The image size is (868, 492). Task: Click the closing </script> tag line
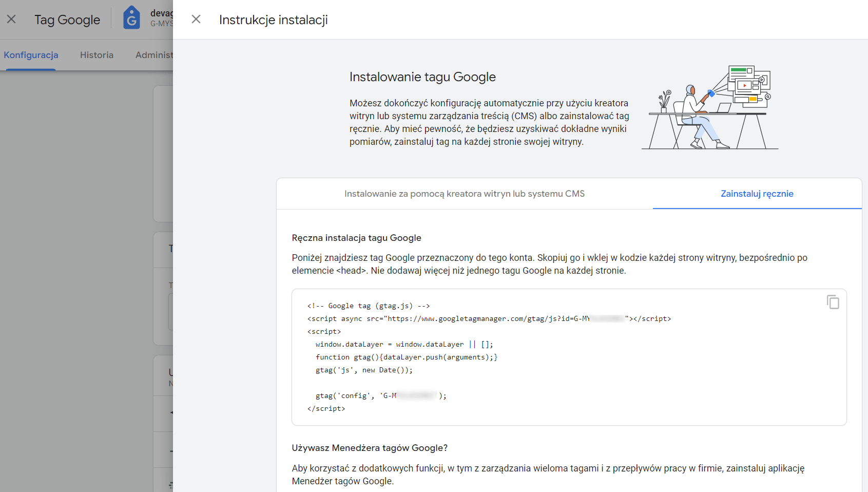(326, 408)
